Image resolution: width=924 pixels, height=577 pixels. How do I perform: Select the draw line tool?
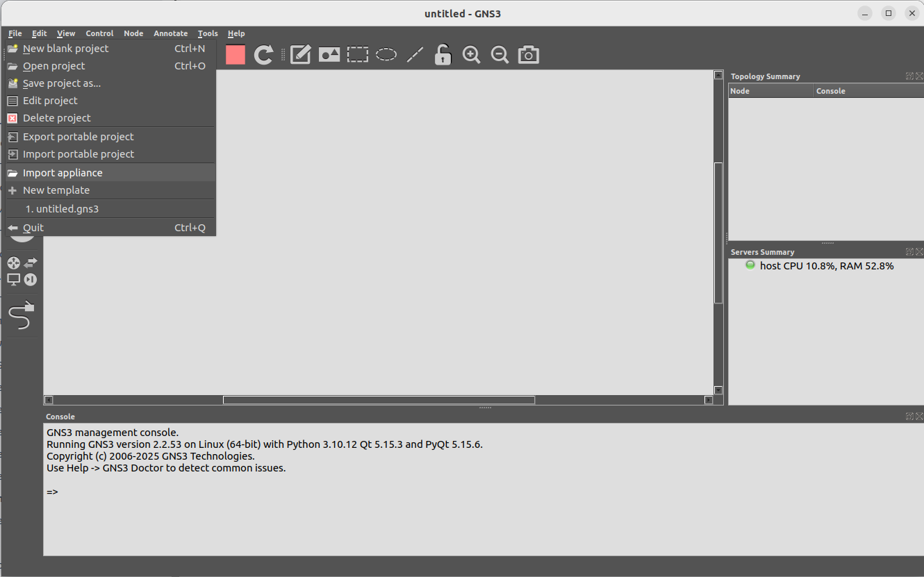tap(415, 54)
